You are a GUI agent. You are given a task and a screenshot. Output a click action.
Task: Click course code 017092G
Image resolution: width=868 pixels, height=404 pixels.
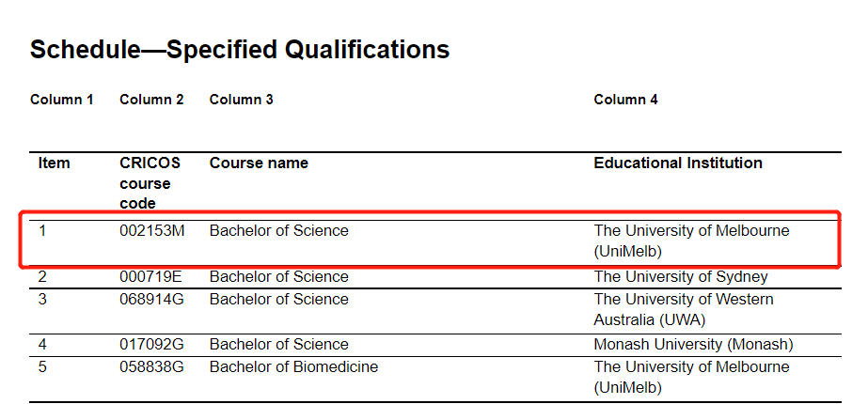tap(152, 345)
